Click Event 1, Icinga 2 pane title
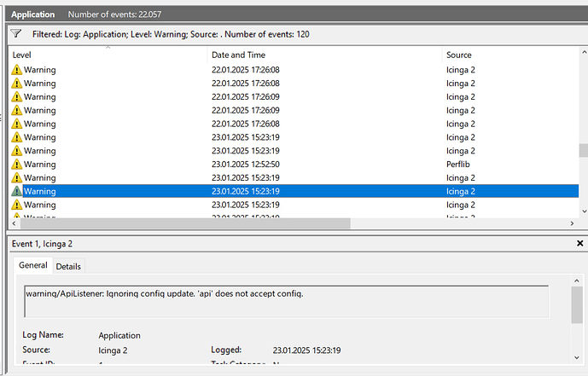This screenshot has width=588, height=376. pos(42,244)
